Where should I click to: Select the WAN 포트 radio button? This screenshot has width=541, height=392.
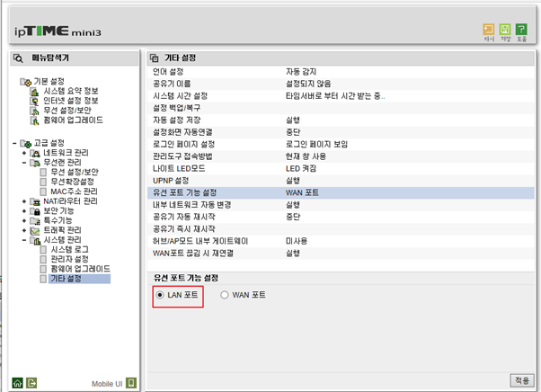(225, 295)
